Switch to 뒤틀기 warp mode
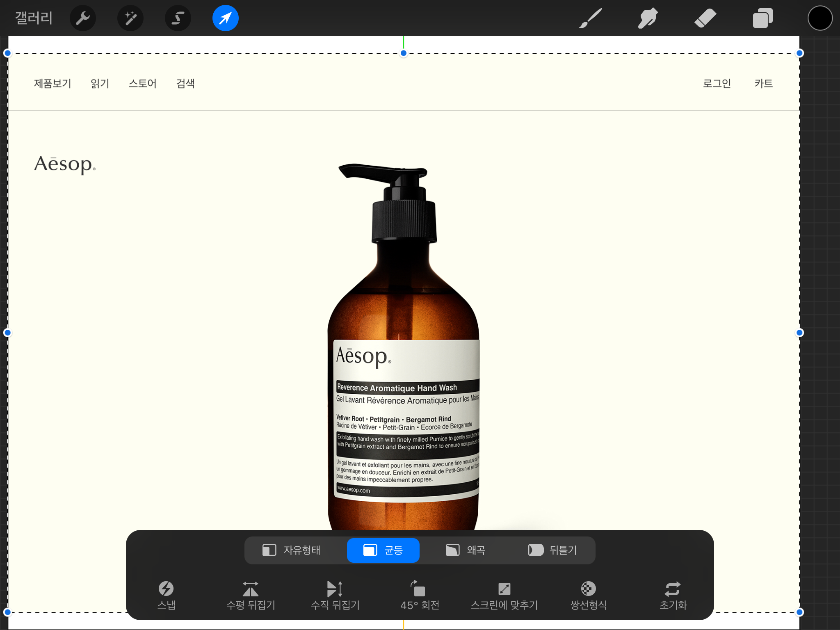The height and width of the screenshot is (630, 840). click(552, 550)
